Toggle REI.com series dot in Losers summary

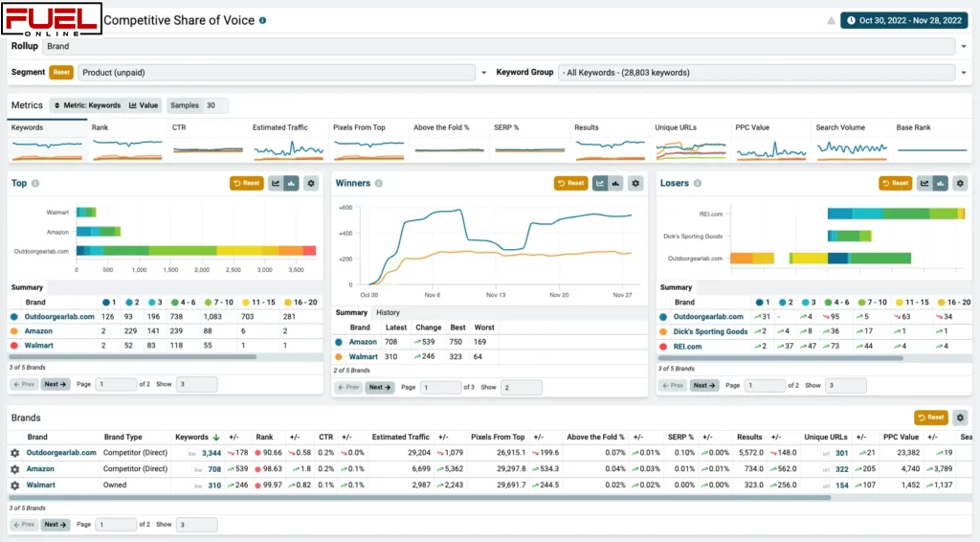click(664, 347)
